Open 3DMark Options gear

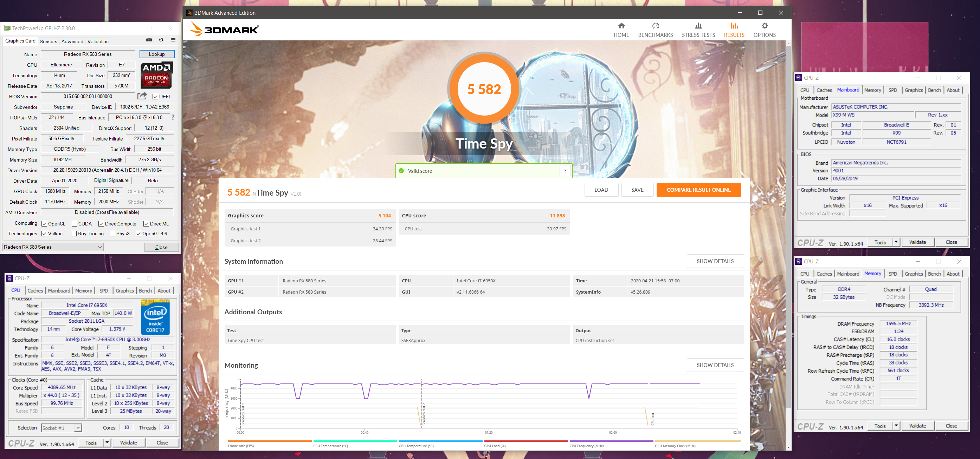(x=764, y=30)
